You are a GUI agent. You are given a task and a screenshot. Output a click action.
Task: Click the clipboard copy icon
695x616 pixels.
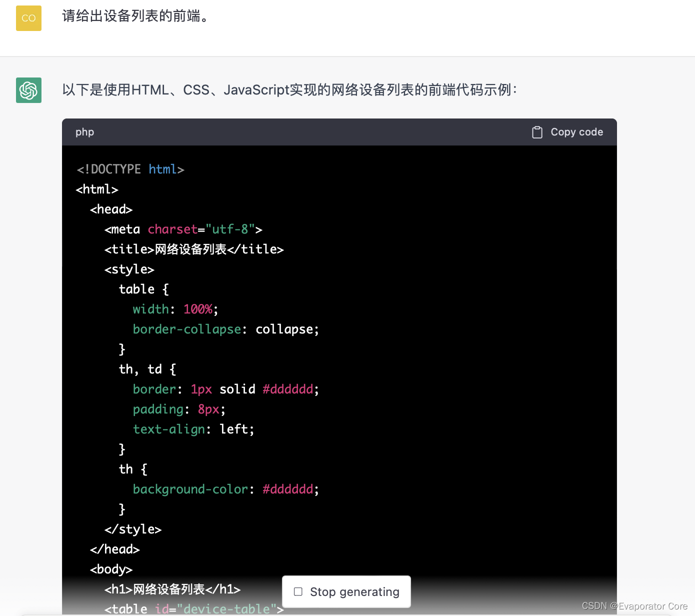(537, 132)
